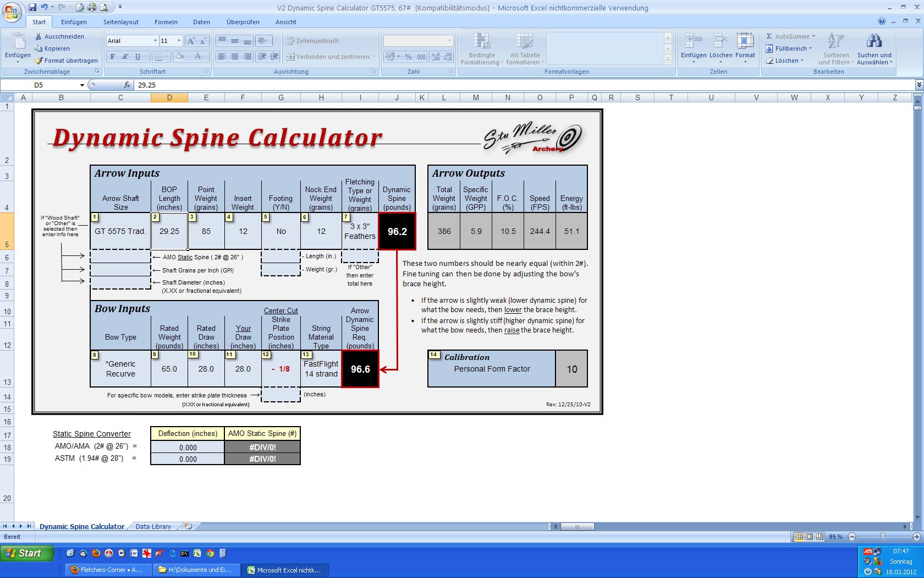Click the Suchen und Auswählen binoculars icon
Screen dimensions: 924x578
tap(874, 41)
